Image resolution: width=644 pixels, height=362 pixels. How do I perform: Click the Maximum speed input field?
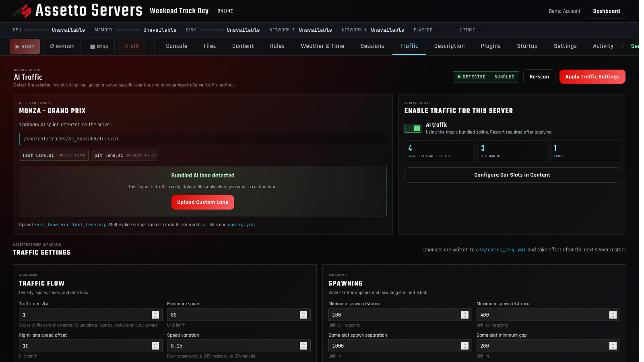pos(239,315)
